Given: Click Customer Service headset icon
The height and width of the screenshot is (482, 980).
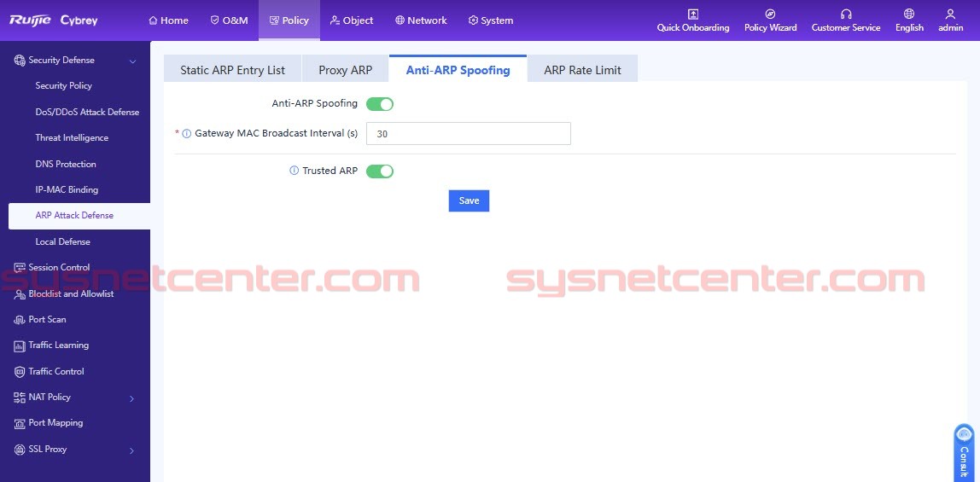Looking at the screenshot, I should click(x=846, y=14).
